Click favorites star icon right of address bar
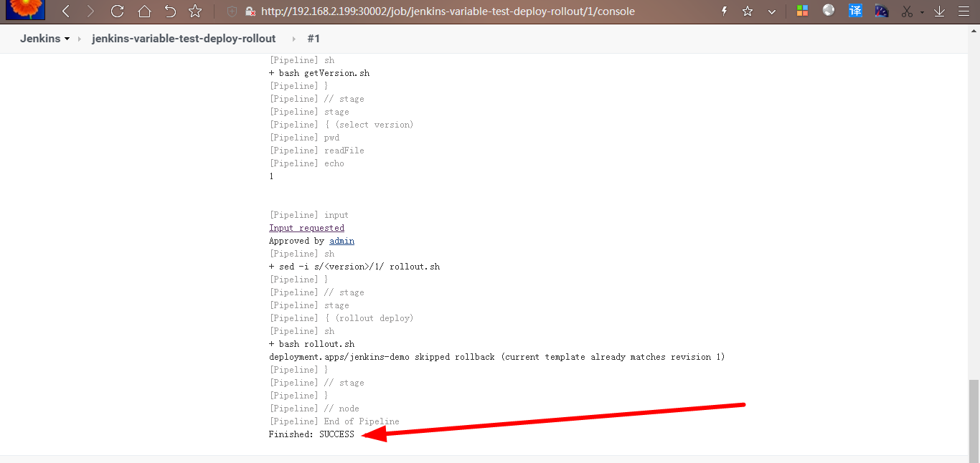The width and height of the screenshot is (980, 463). point(748,11)
